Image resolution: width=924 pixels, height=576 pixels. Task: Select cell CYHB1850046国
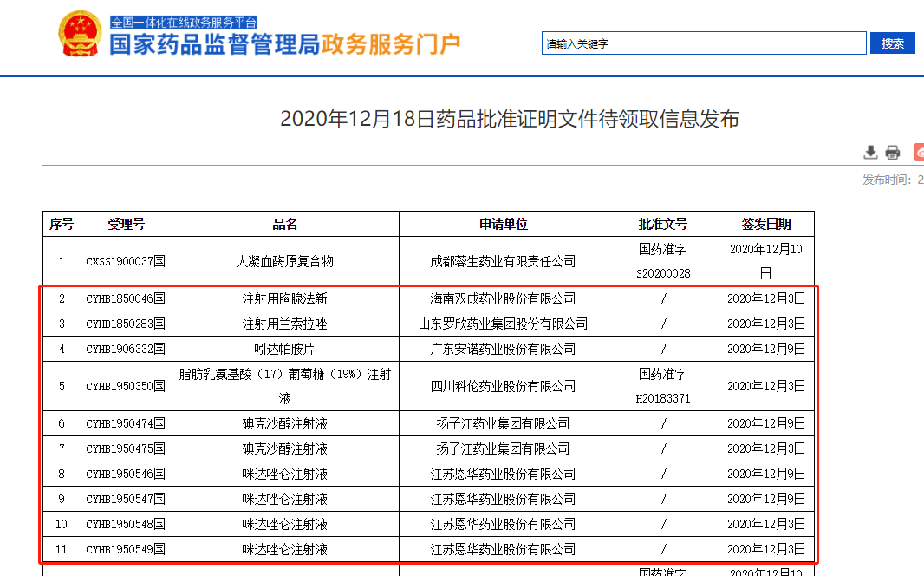click(x=126, y=299)
